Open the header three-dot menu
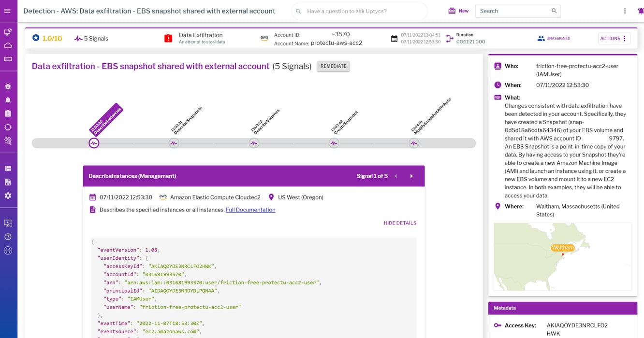Image resolution: width=644 pixels, height=338 pixels. point(625,11)
